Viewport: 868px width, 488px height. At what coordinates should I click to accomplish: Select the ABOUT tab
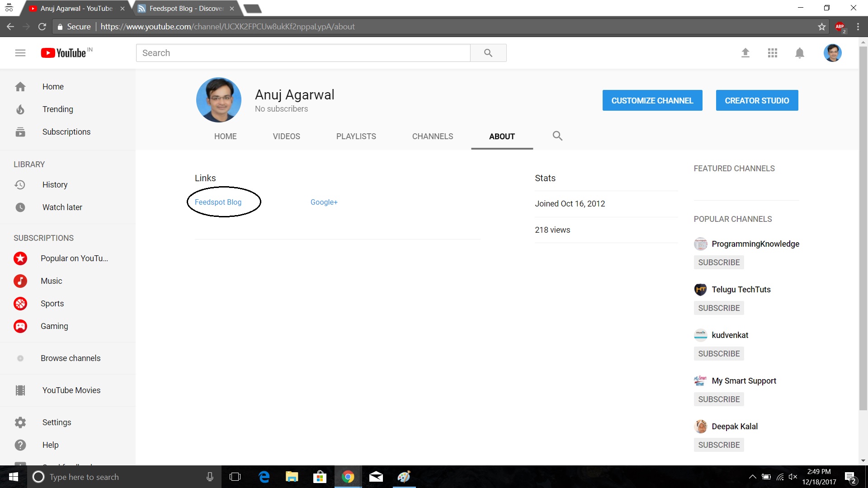tap(502, 136)
